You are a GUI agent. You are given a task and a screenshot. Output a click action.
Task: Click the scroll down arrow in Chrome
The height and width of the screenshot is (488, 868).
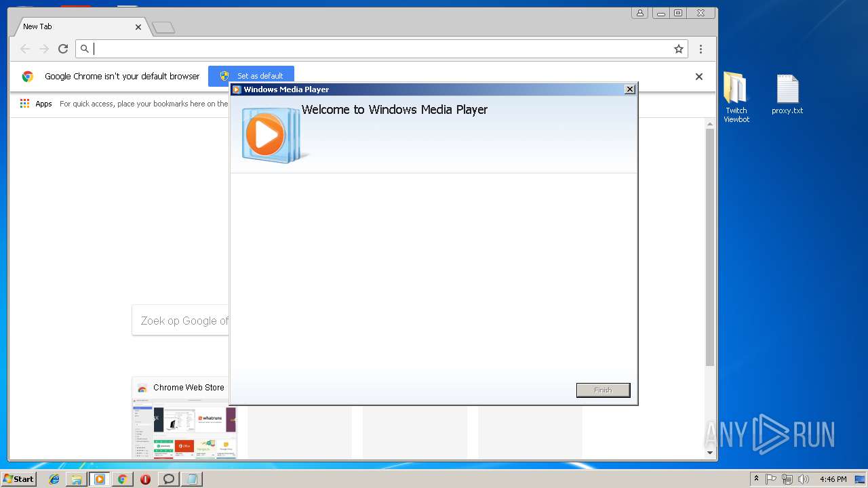[710, 453]
